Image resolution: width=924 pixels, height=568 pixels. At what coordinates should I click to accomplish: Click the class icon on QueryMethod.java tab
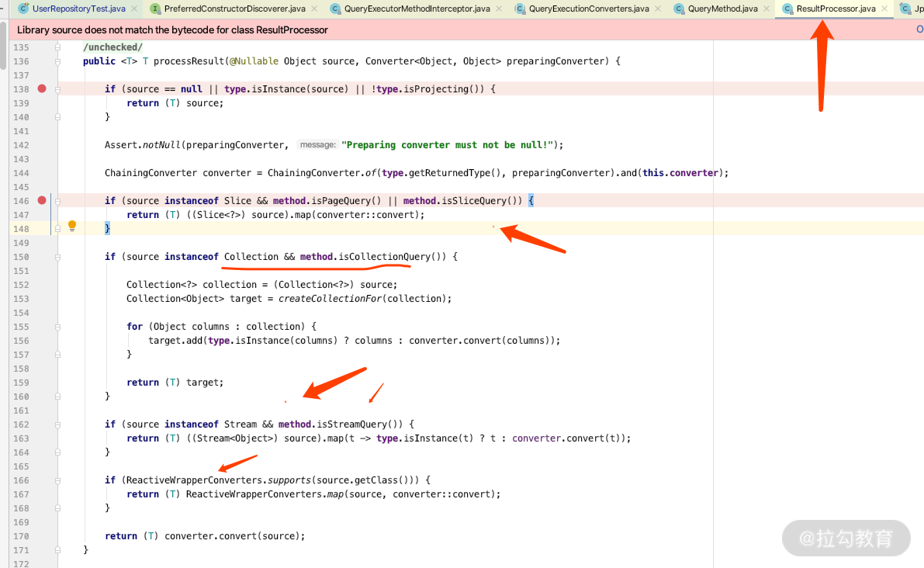coord(679,9)
